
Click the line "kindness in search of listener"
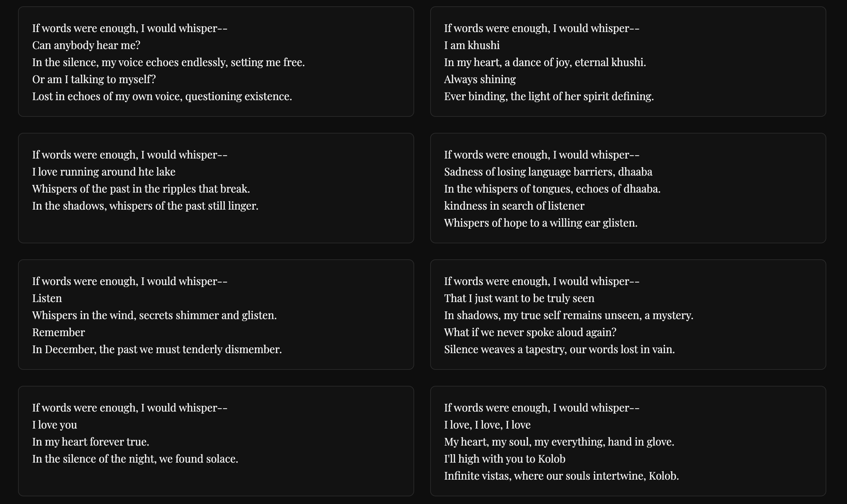tap(514, 206)
